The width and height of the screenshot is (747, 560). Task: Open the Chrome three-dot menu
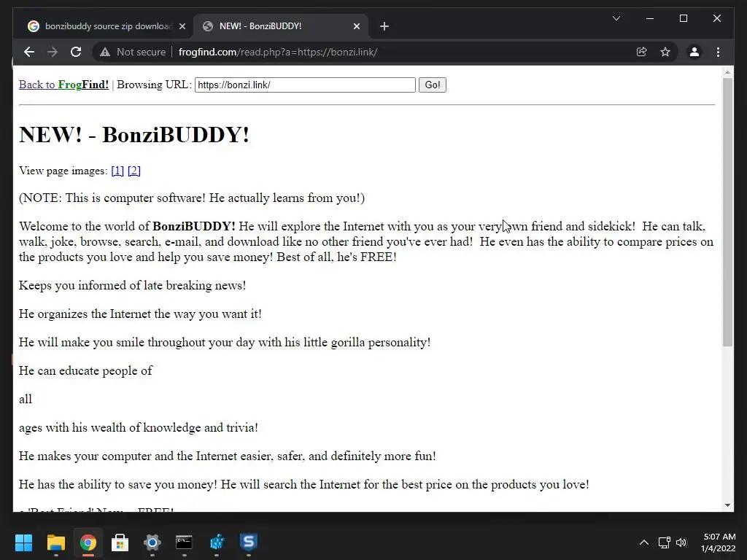(719, 52)
